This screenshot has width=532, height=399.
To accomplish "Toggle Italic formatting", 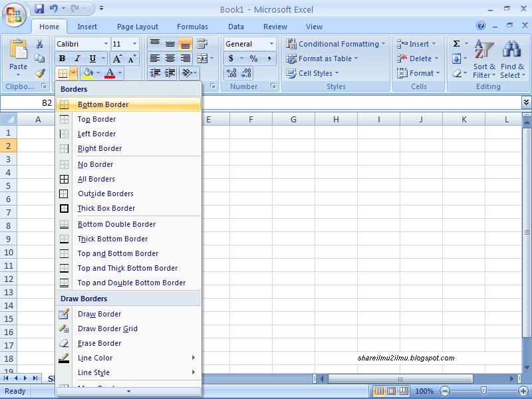I will pos(77,59).
